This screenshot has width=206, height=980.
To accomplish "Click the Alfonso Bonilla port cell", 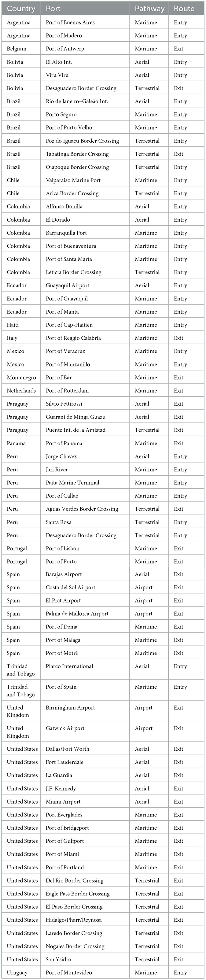I will (64, 207).
